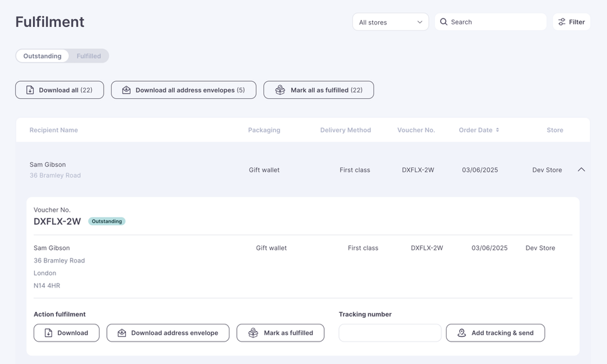The image size is (607, 364).
Task: Click the Download all file icon
Action: click(30, 90)
